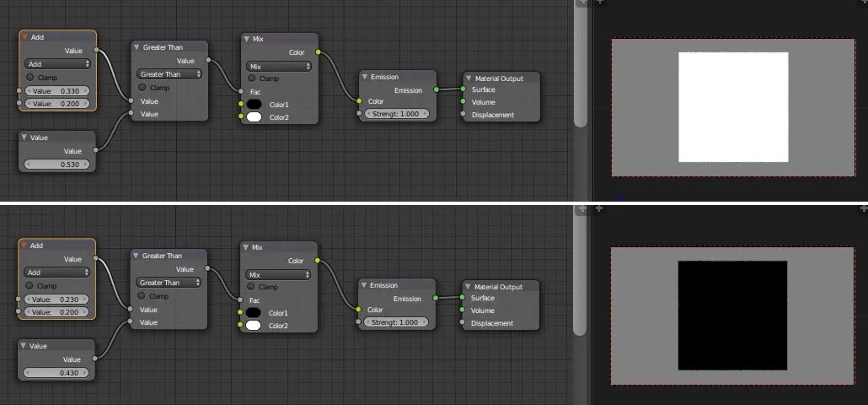
Task: Click the Value output socket of upper Add node
Action: coord(96,50)
